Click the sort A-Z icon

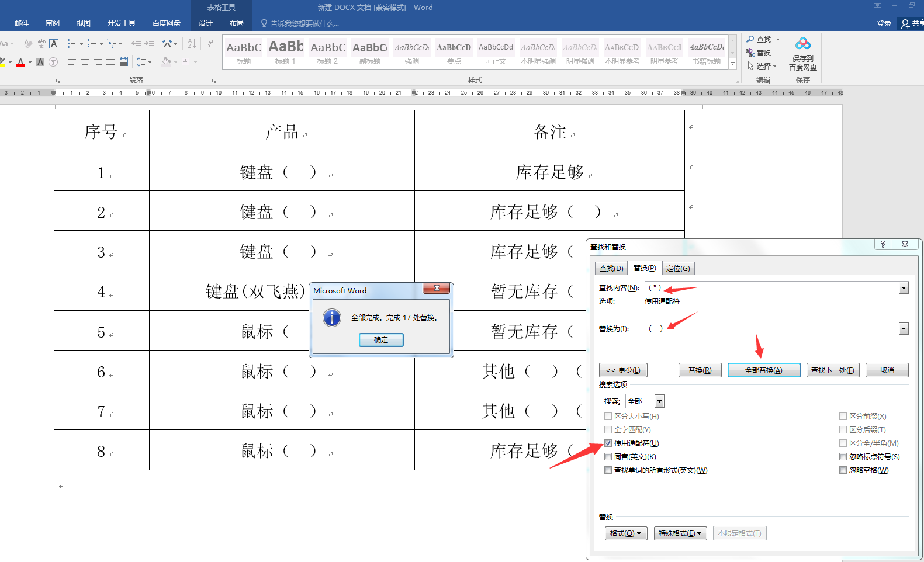click(x=192, y=44)
